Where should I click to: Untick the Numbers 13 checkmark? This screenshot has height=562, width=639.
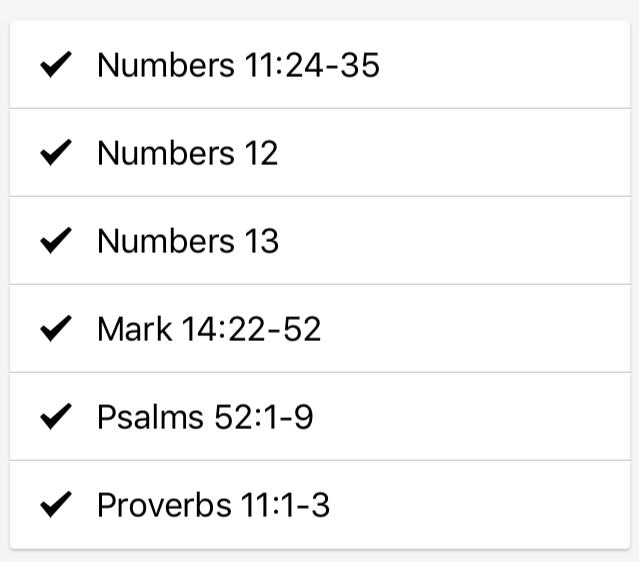coord(55,241)
